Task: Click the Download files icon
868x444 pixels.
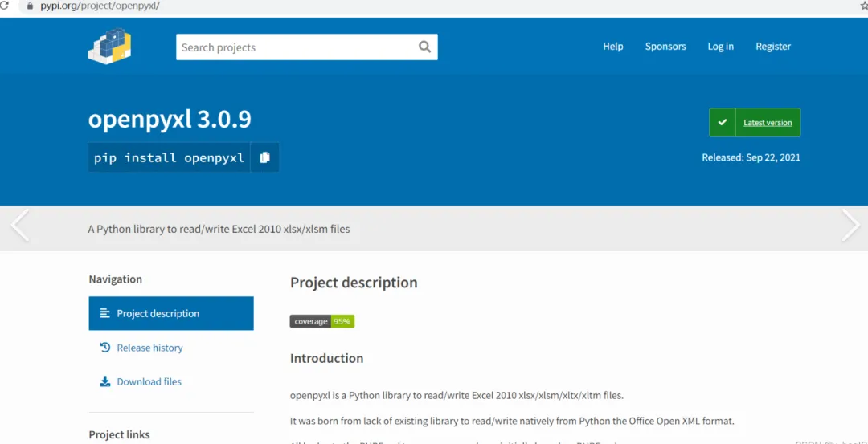Action: [x=105, y=381]
